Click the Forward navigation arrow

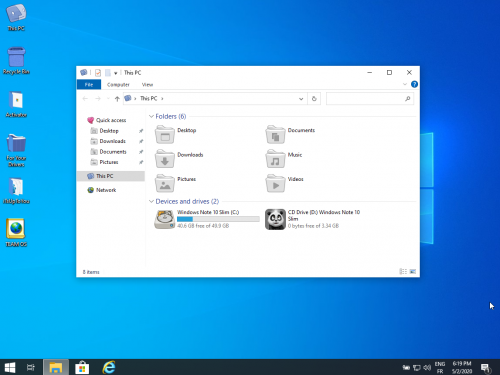[x=98, y=99]
